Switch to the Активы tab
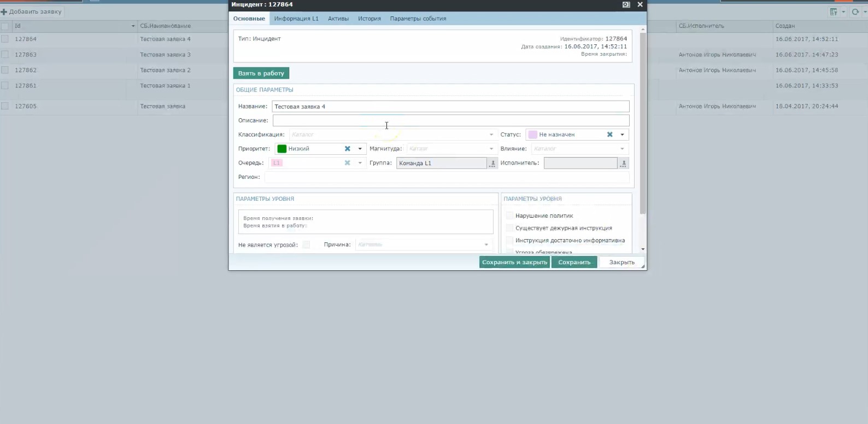 point(338,19)
